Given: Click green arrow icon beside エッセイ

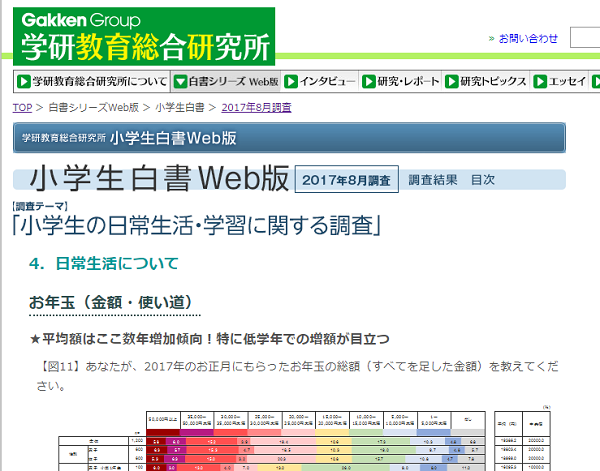Looking at the screenshot, I should (x=540, y=81).
